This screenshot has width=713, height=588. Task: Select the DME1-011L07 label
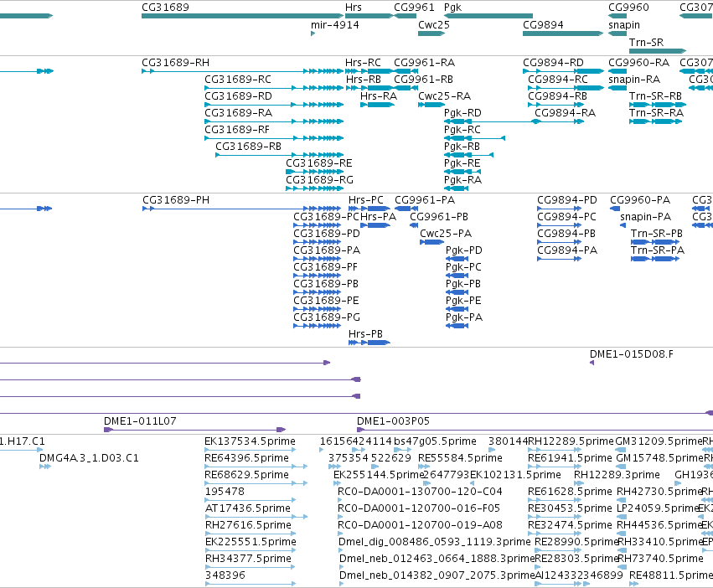tap(140, 421)
